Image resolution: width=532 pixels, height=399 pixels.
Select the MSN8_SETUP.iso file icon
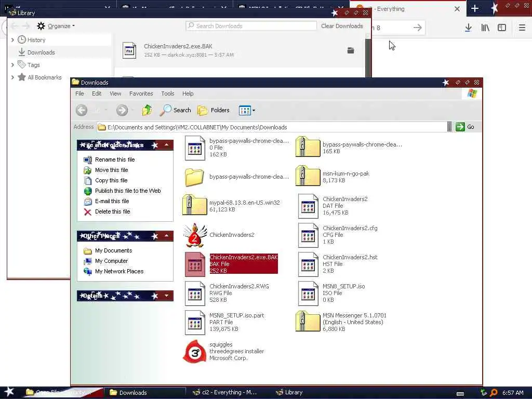click(x=308, y=293)
